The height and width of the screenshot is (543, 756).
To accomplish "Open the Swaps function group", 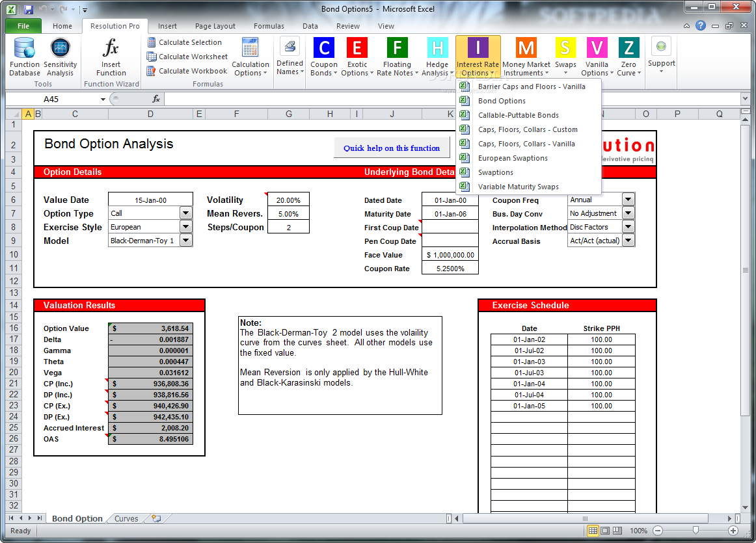I will tap(565, 57).
